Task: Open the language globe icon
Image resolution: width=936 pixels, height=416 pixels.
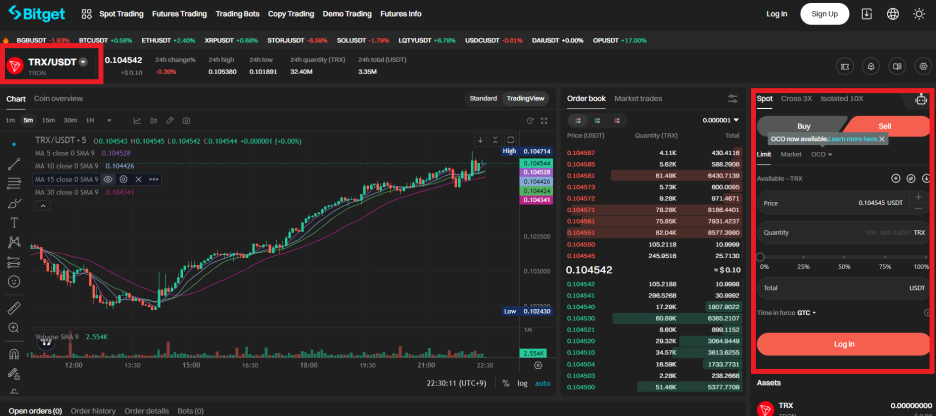Action: point(893,14)
